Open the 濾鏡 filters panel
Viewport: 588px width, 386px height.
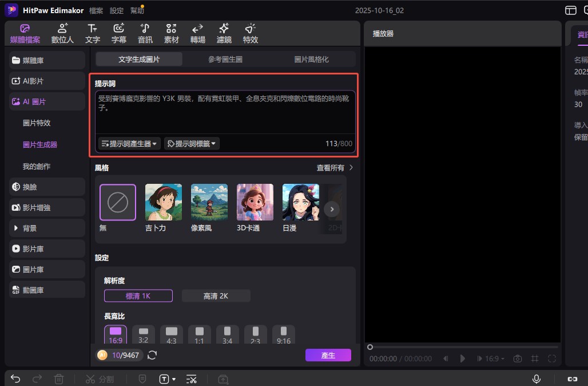tap(224, 33)
